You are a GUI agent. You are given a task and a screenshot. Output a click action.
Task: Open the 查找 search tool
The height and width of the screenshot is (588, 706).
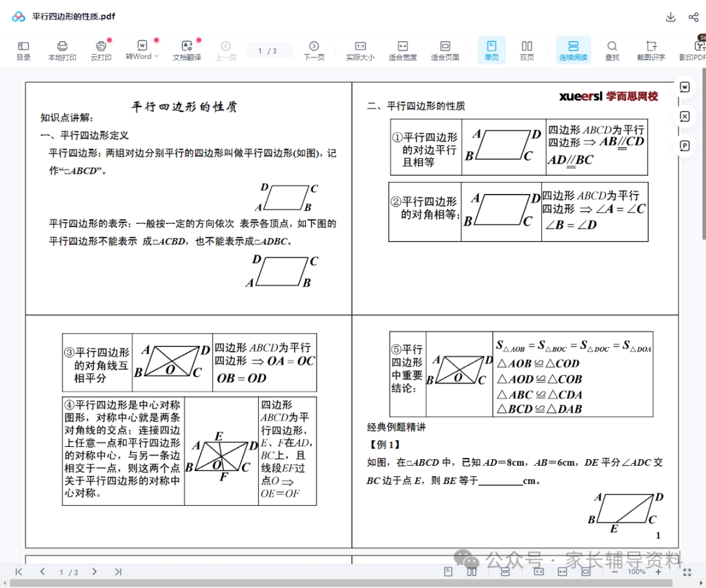612,50
